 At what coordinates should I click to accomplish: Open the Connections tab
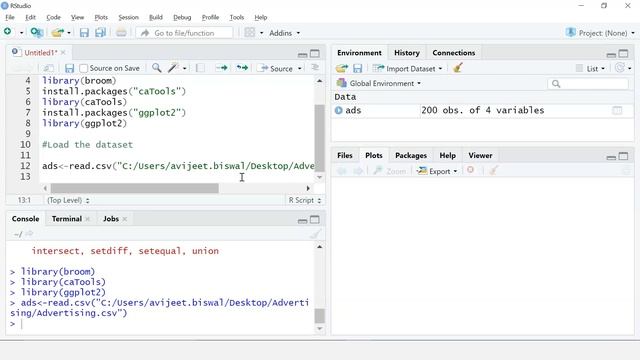pyautogui.click(x=453, y=53)
